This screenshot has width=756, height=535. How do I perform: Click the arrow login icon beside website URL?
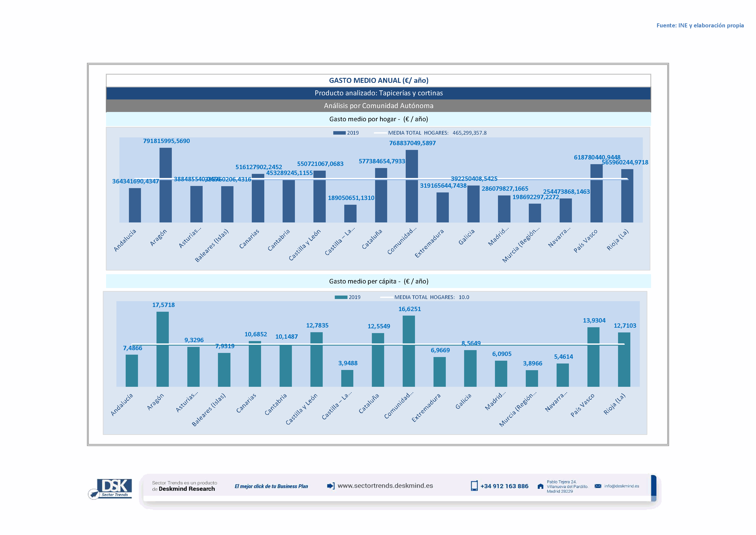coord(331,486)
